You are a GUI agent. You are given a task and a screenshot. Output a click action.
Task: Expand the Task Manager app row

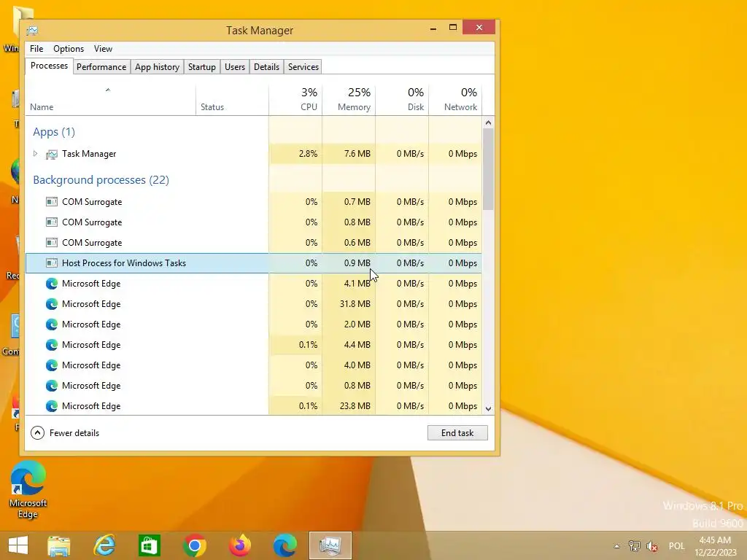pyautogui.click(x=35, y=154)
